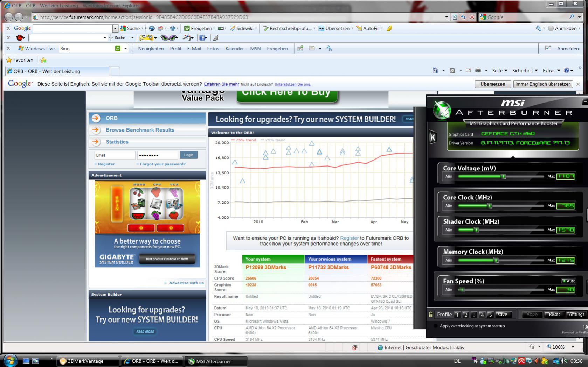Click the IE Home icon in command bar
Screen dimensions: 588x367
pyautogui.click(x=435, y=70)
